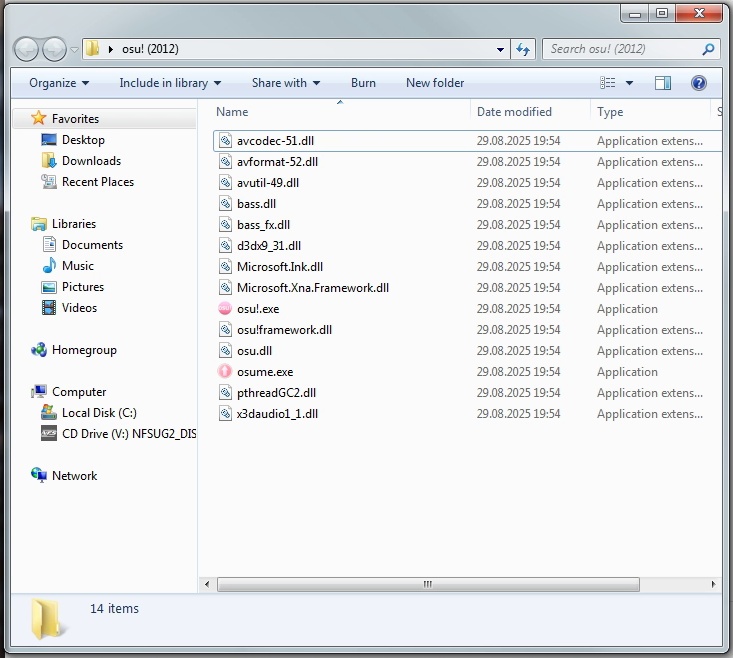Screen dimensions: 733x658
Task: Maximize the Explorer window
Action: 661,14
